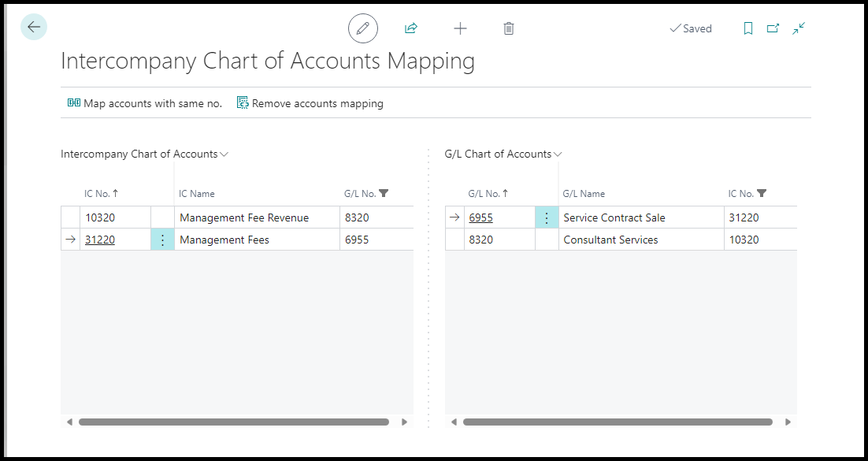
Task: Open row menu for IC account 31220
Action: click(x=162, y=240)
